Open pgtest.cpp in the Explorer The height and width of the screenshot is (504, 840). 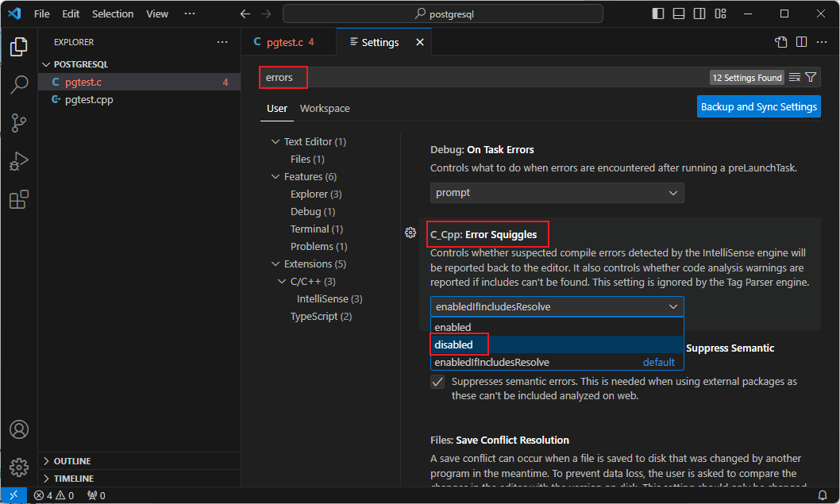89,100
